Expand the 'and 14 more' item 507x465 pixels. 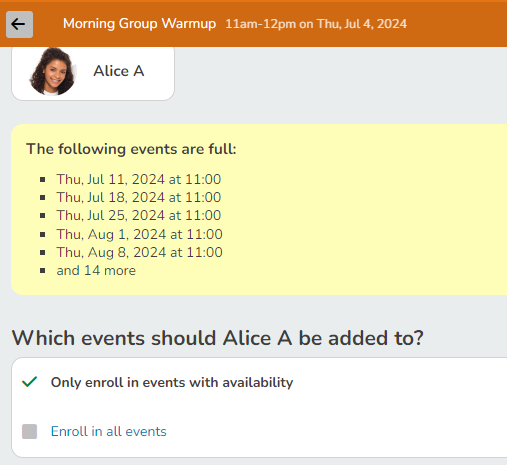(96, 270)
